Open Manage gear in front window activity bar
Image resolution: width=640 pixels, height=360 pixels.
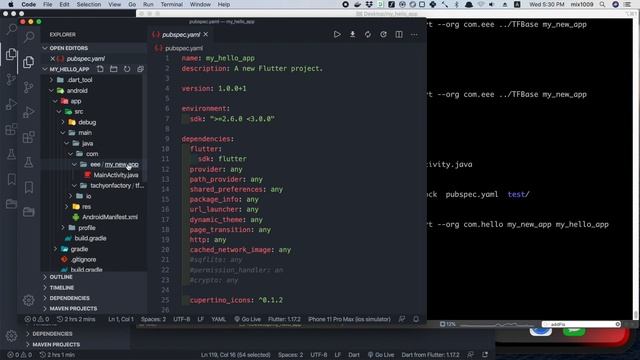[29, 300]
